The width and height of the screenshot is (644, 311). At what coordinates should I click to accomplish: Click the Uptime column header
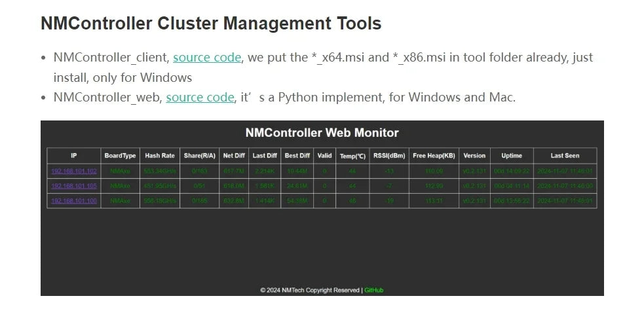(x=512, y=156)
